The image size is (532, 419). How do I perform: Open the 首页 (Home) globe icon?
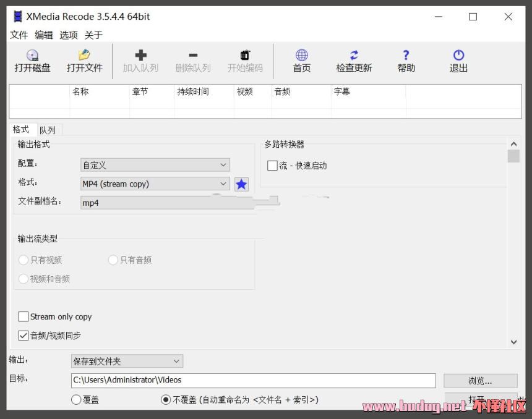point(301,56)
